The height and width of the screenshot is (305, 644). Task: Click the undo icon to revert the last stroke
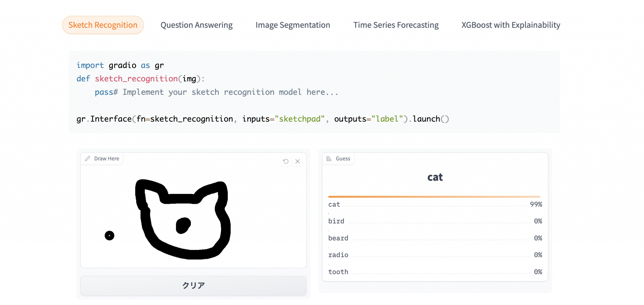pos(286,161)
